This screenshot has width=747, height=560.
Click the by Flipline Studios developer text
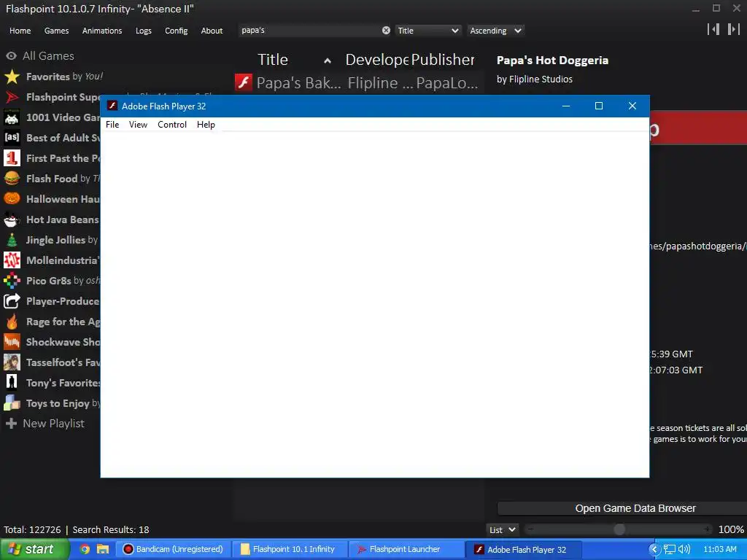click(x=535, y=79)
